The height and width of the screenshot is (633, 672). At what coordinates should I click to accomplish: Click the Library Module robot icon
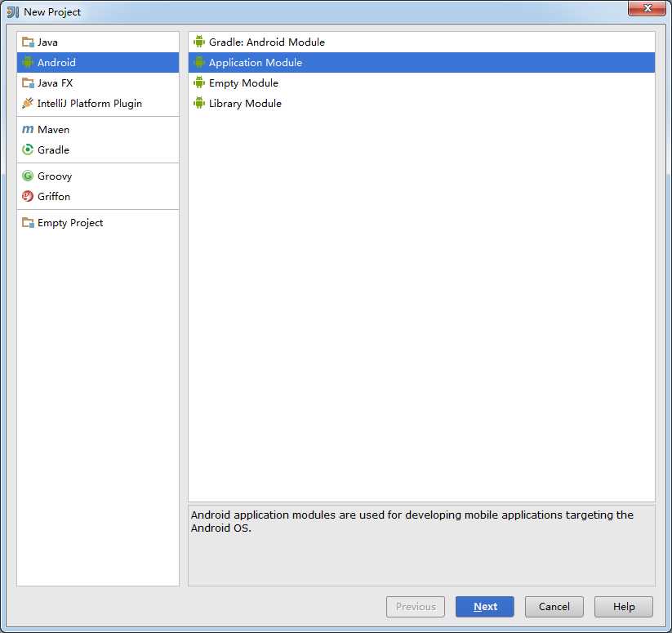coord(199,103)
